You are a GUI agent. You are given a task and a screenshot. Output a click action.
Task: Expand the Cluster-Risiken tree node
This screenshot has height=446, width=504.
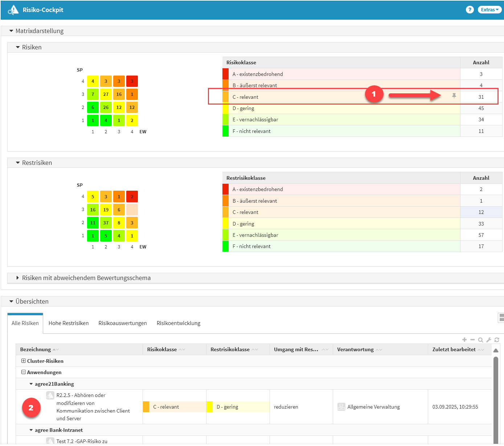[x=24, y=361]
